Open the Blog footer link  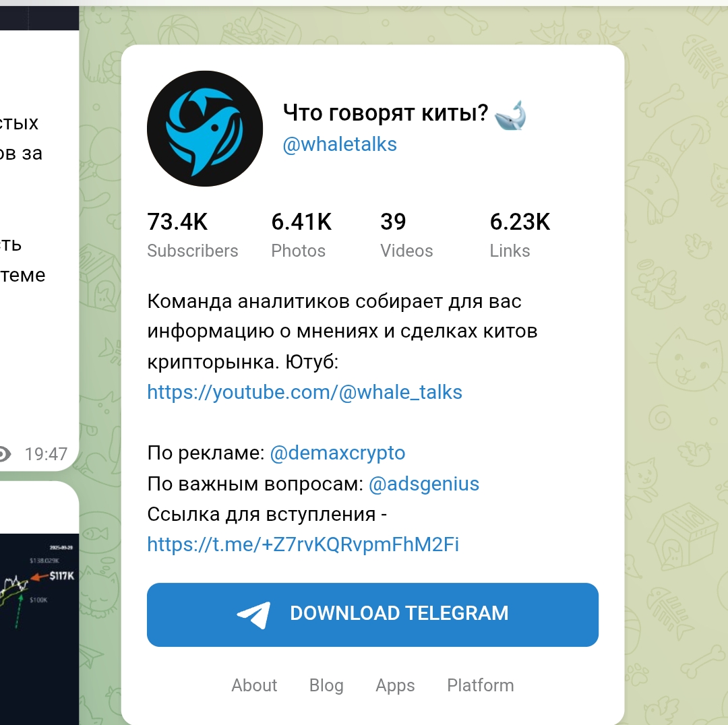coord(326,685)
